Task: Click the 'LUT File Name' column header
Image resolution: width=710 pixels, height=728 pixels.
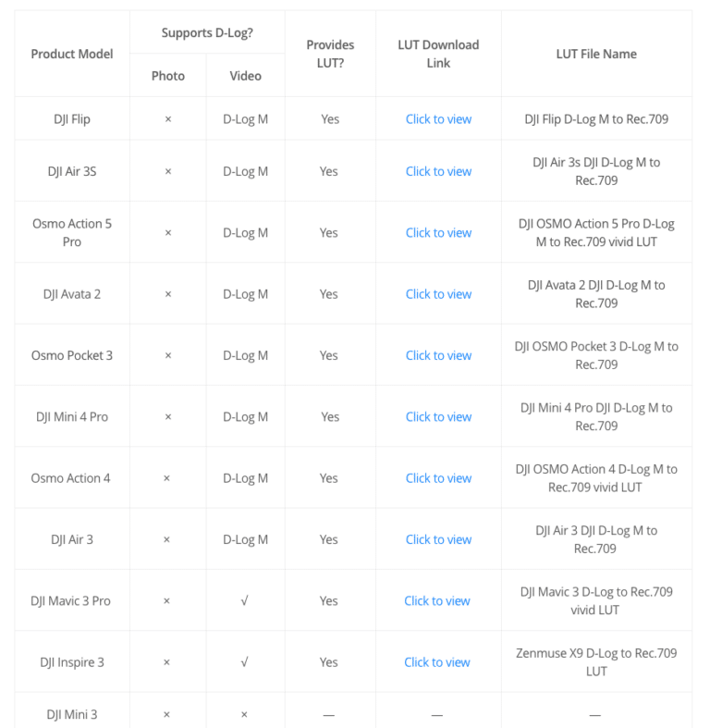Action: pos(596,54)
